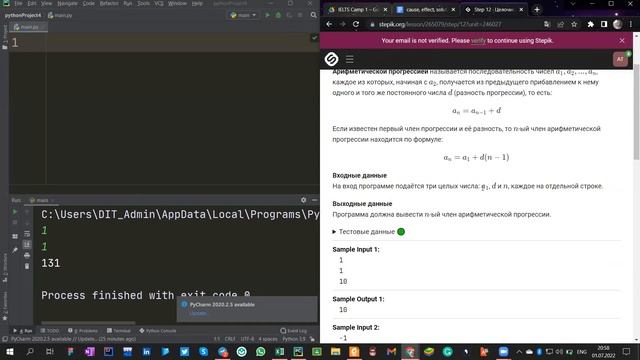Click the Stepik logo
This screenshot has width=640, height=360.
(331, 59)
